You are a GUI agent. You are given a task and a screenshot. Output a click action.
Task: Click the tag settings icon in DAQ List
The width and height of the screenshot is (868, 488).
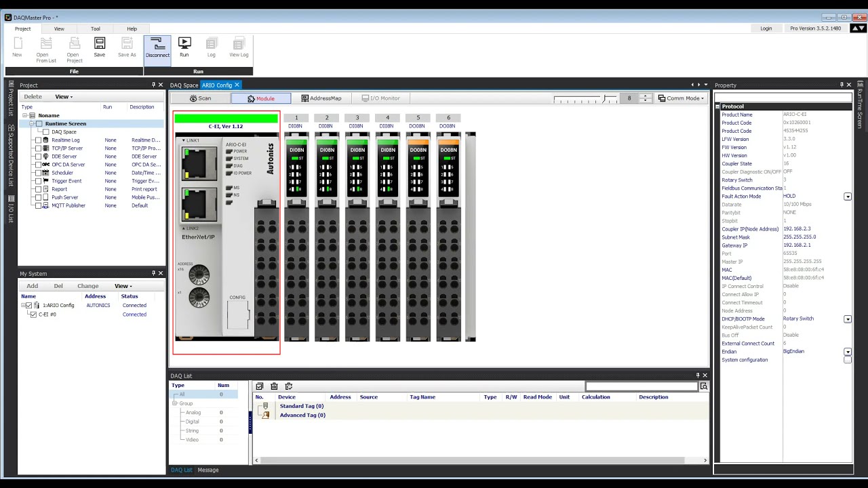tap(289, 386)
